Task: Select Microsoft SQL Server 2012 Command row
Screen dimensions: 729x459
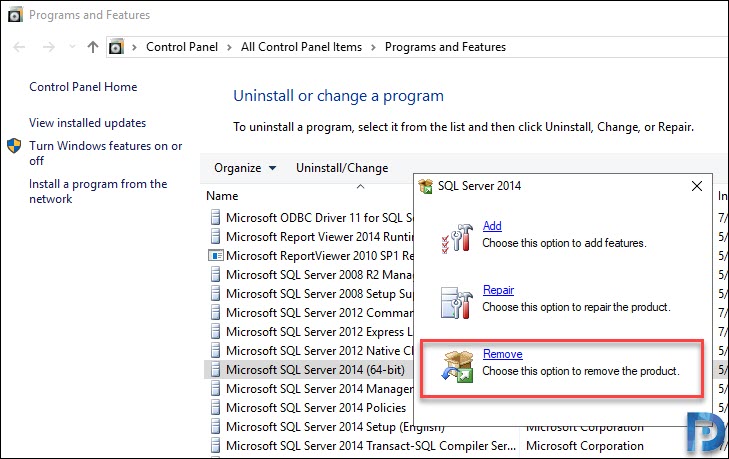Action: 309,313
